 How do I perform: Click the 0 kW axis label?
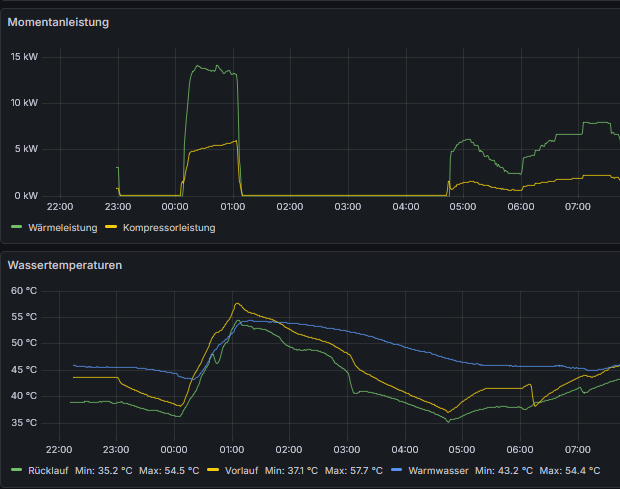tap(26, 196)
